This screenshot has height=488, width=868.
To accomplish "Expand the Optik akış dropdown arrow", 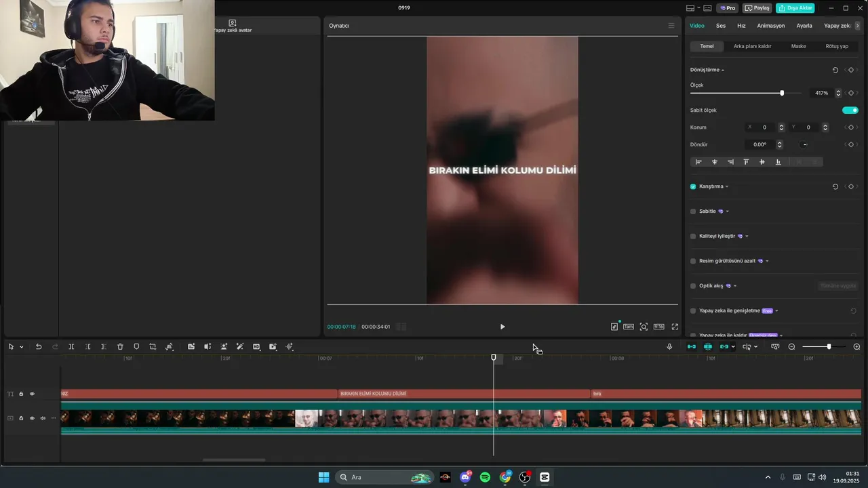I will (735, 286).
